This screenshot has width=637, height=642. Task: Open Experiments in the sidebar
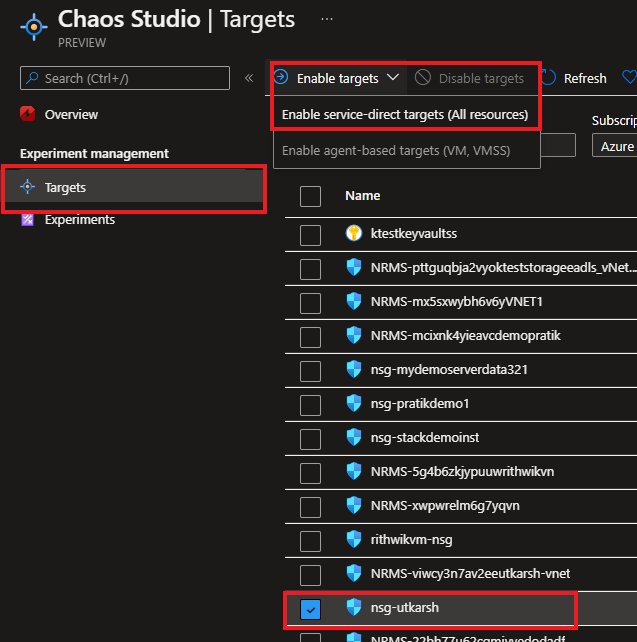coord(80,220)
